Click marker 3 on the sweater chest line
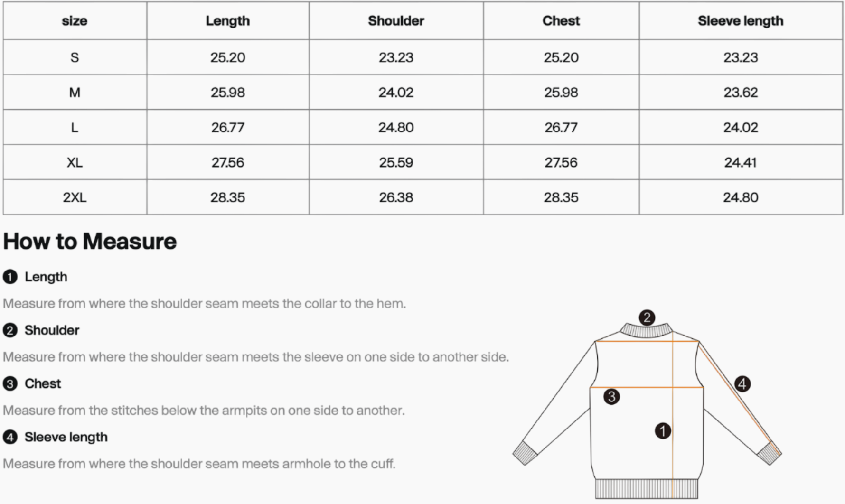Image resolution: width=845 pixels, height=504 pixels. coord(611,396)
